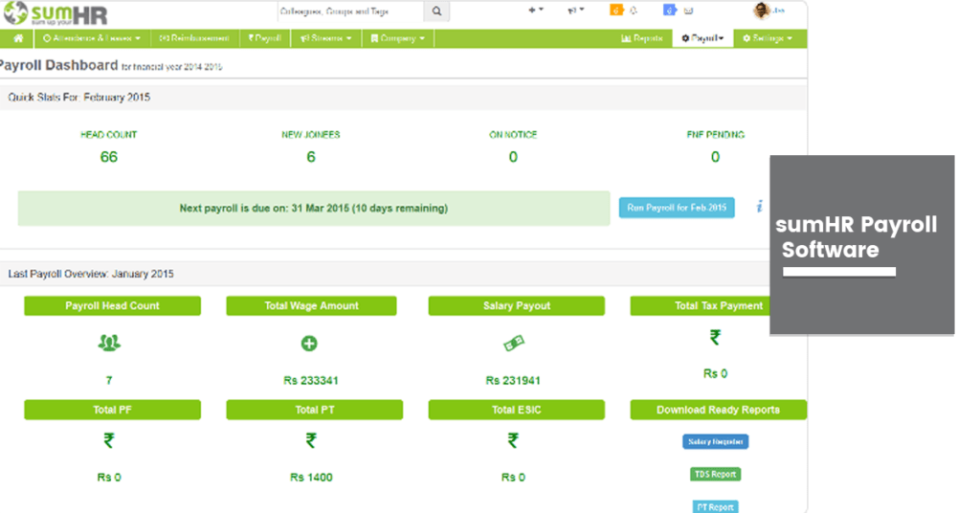
Task: Open the megaphone announcements dropdown
Action: (575, 11)
